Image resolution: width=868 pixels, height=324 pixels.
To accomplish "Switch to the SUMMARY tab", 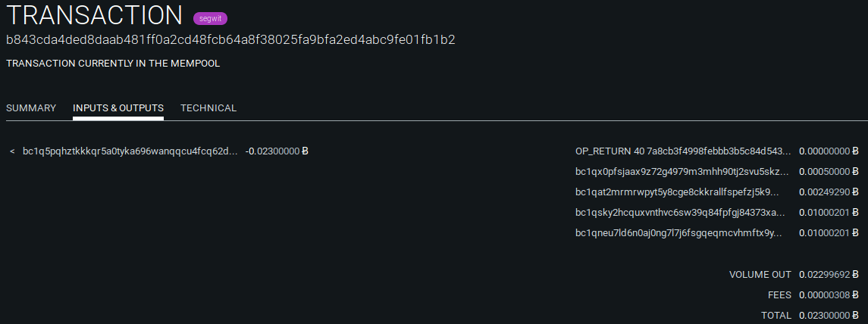I will coord(31,107).
